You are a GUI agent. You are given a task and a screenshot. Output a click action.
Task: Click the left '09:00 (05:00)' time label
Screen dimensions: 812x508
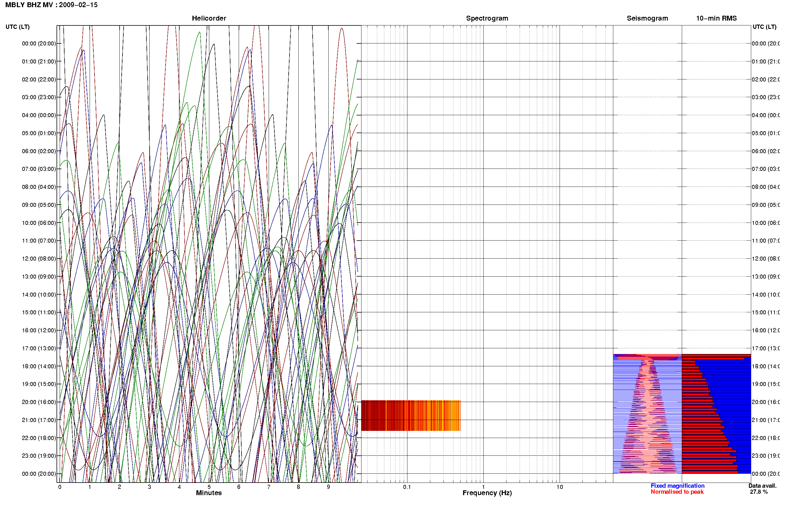coord(39,205)
